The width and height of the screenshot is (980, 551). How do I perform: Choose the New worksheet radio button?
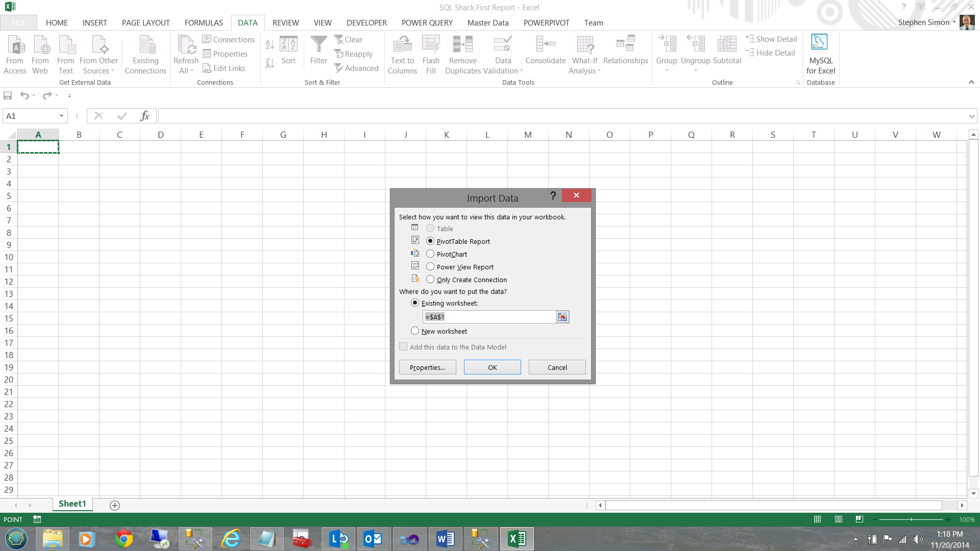pyautogui.click(x=415, y=331)
